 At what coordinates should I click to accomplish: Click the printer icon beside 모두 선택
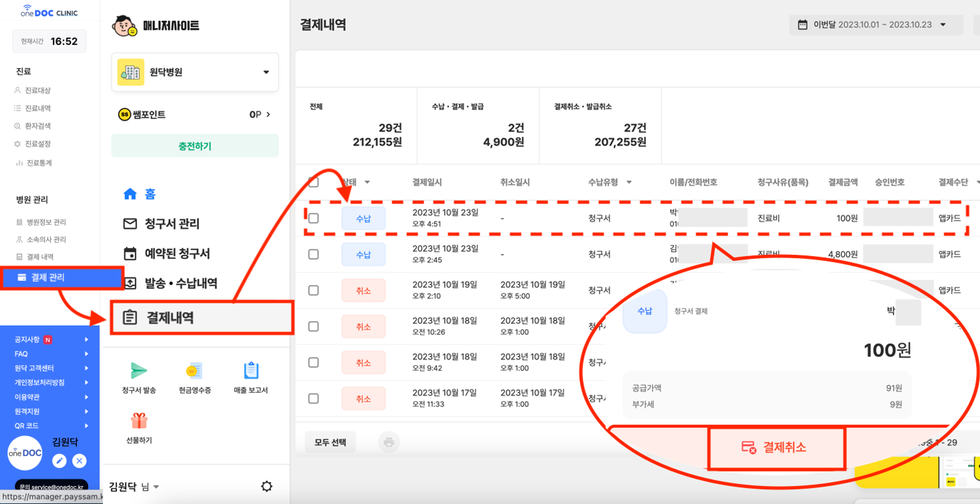point(389,442)
